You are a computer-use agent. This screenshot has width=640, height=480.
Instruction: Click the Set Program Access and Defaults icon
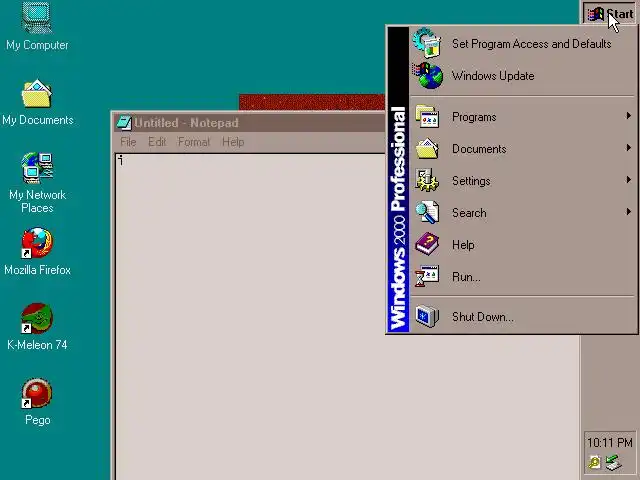pos(427,43)
